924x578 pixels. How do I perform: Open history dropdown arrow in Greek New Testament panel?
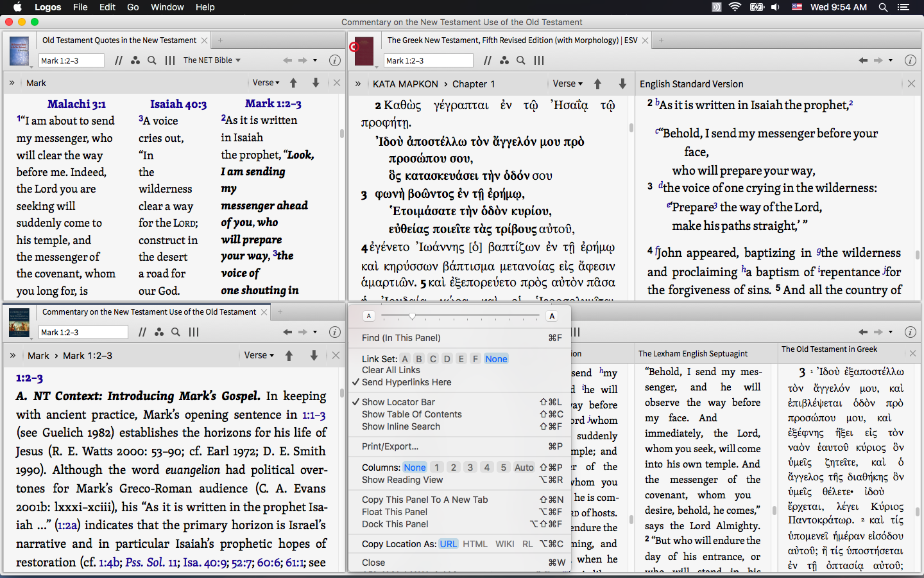click(x=891, y=60)
